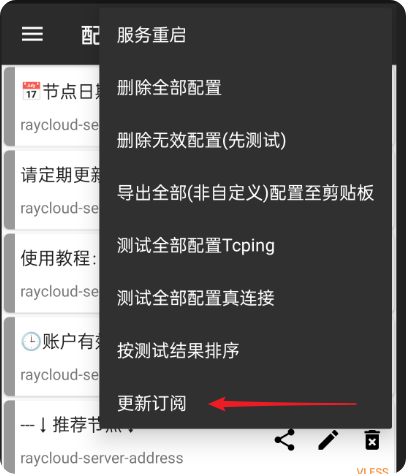Screen dimensions: 406x474
Task: Tap the share icon on bottom config
Action: (285, 440)
